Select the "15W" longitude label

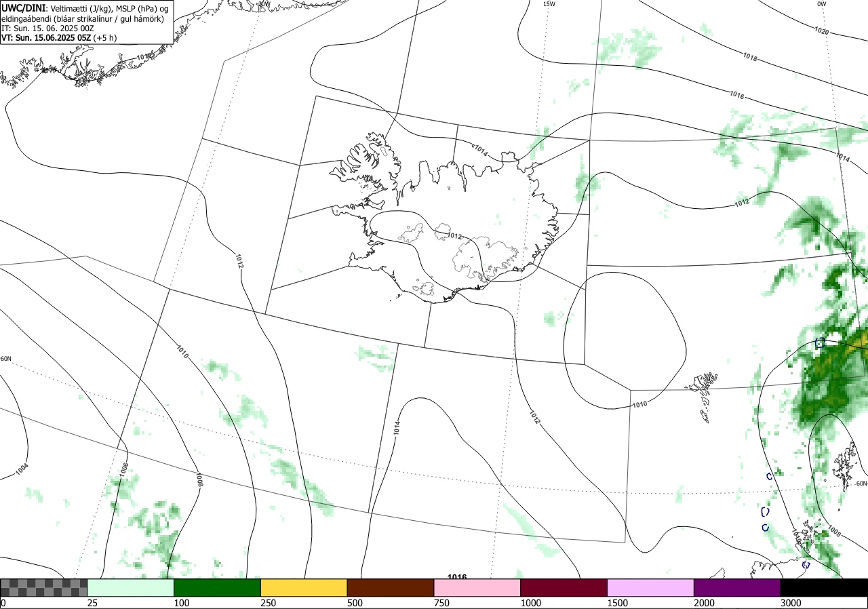549,4
